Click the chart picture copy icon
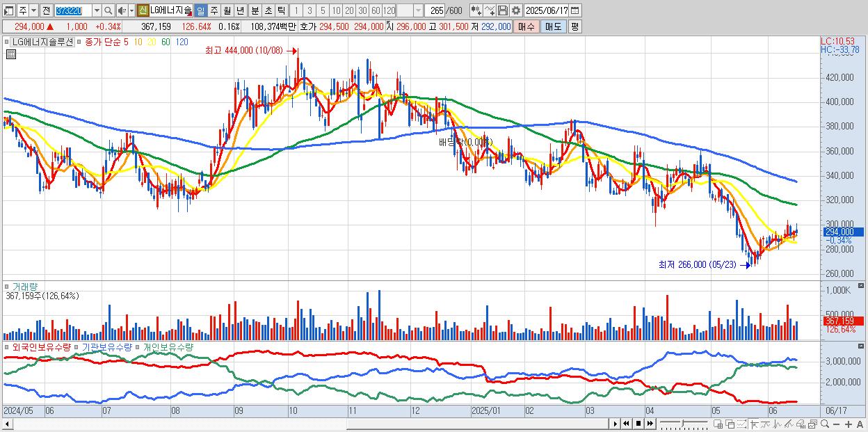The image size is (868, 432). tap(812, 424)
